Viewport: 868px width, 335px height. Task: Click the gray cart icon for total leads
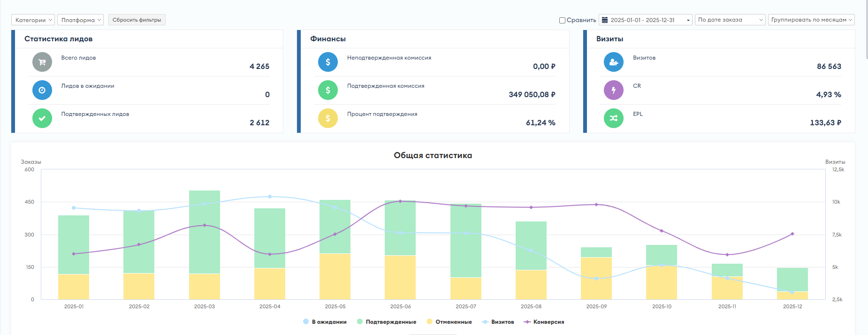(x=42, y=62)
